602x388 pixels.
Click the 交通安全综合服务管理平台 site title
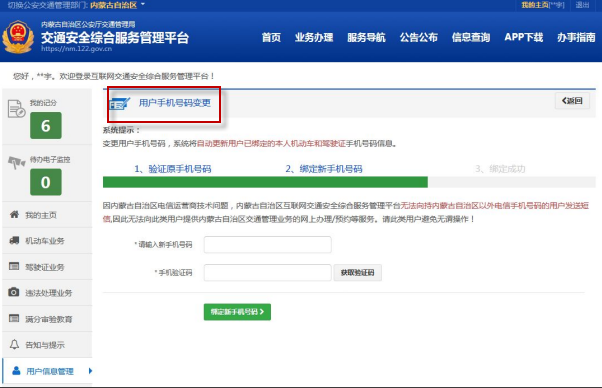[x=115, y=38]
